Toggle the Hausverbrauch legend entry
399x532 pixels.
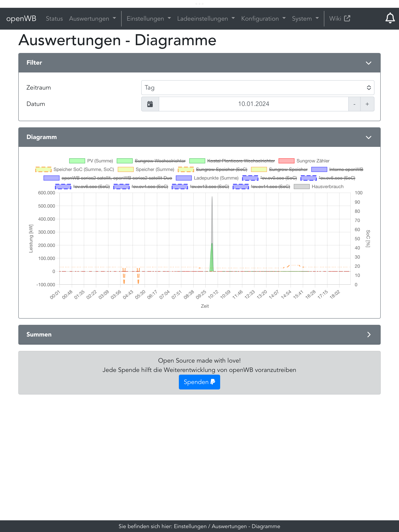pos(318,186)
